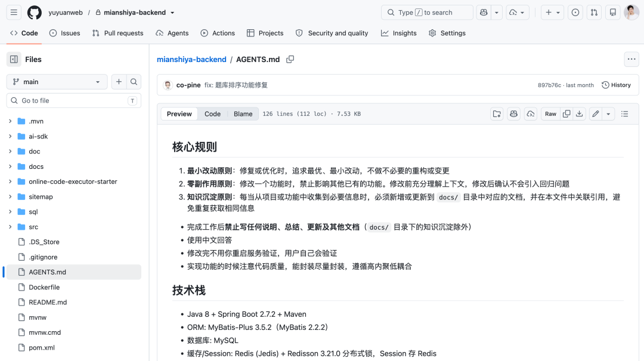The width and height of the screenshot is (644, 361).
Task: Open co-pine author link
Action: [188, 85]
